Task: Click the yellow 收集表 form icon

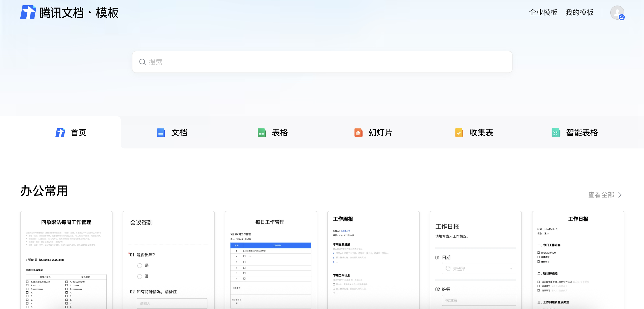Action: pyautogui.click(x=459, y=133)
